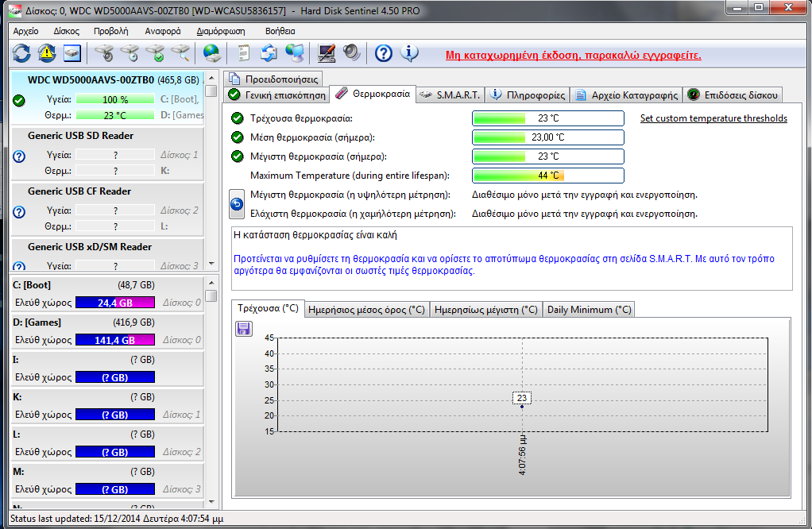Screen dimensions: 812x529
Task: Click the partition list scroll down arrow
Action: tap(211, 501)
